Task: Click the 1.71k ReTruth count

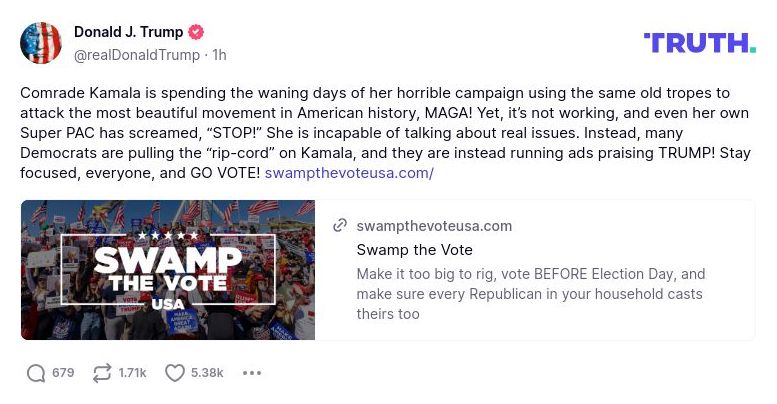Action: point(132,373)
